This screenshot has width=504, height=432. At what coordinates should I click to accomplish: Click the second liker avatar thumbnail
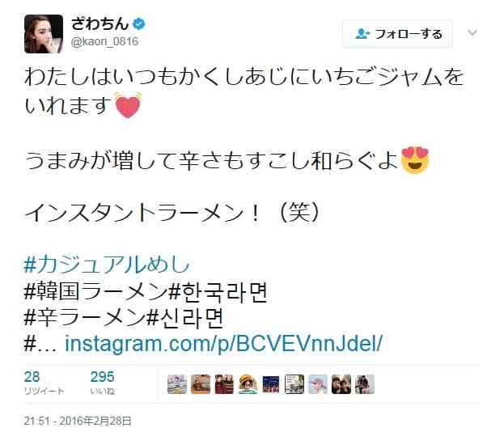(201, 384)
